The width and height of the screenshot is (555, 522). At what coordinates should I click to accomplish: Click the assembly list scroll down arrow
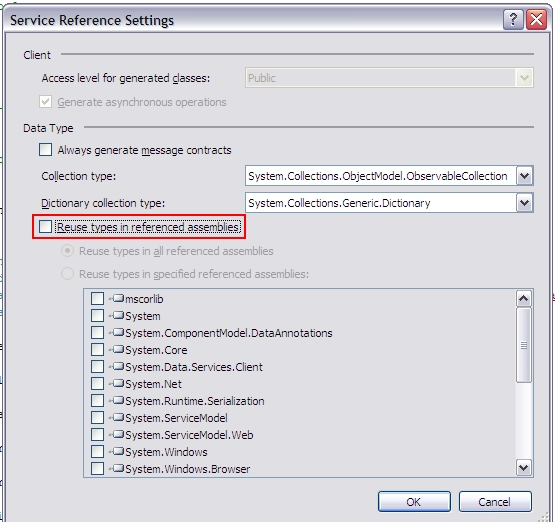pos(524,467)
